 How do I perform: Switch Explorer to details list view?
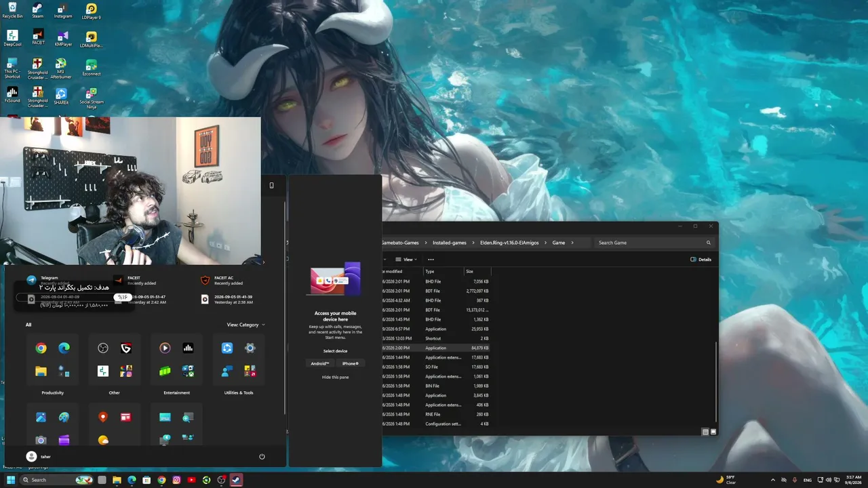pos(705,432)
